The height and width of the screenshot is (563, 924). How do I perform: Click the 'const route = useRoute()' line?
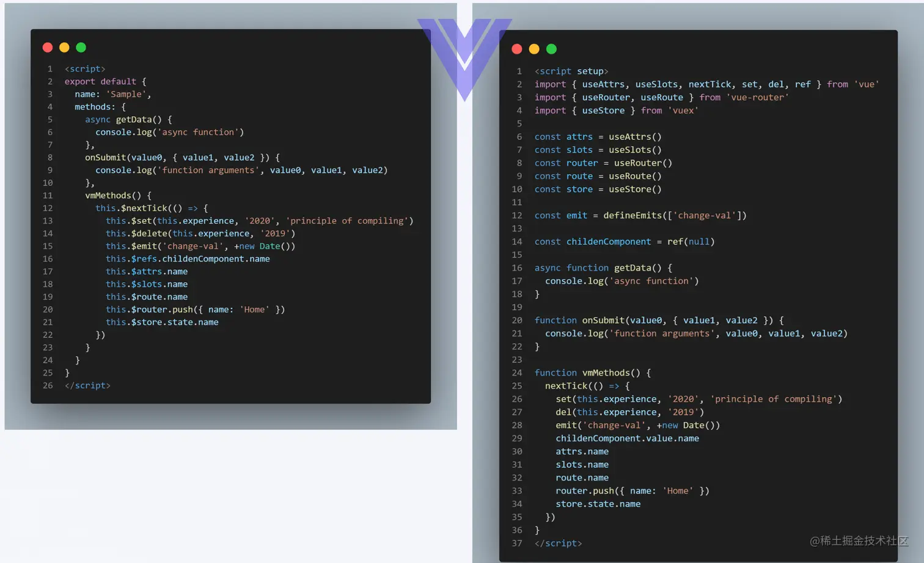(x=598, y=176)
